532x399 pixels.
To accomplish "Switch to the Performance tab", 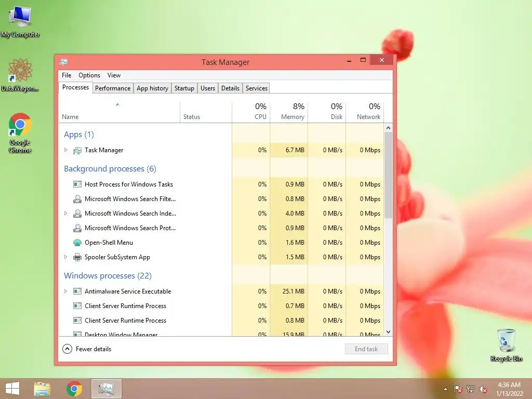I will 113,88.
